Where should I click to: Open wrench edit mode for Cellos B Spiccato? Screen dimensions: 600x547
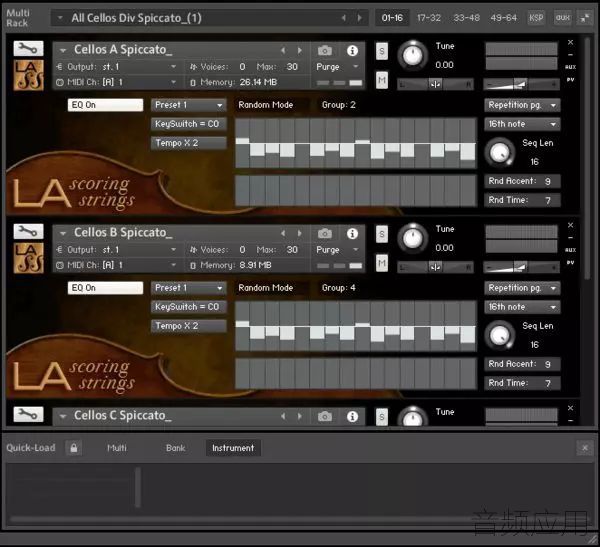tap(28, 232)
